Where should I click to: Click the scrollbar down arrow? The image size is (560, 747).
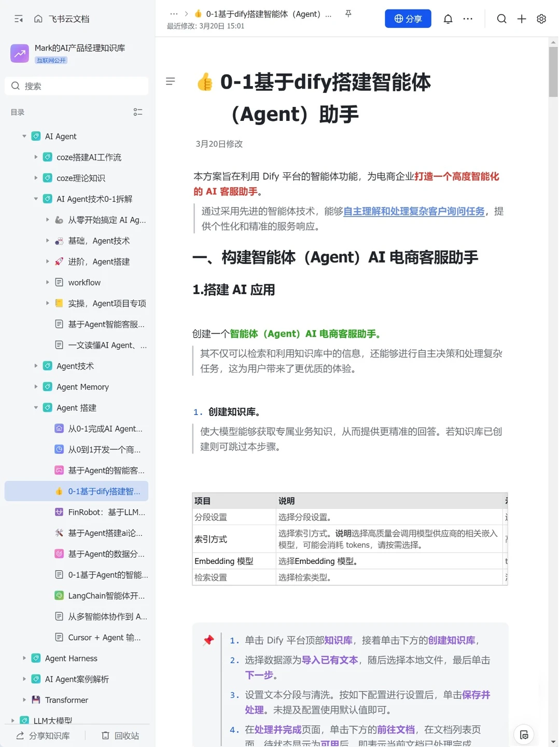(x=553, y=742)
